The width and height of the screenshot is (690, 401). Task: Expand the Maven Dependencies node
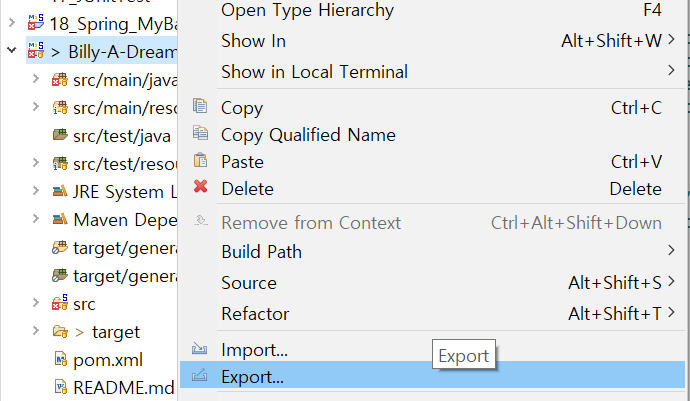36,219
